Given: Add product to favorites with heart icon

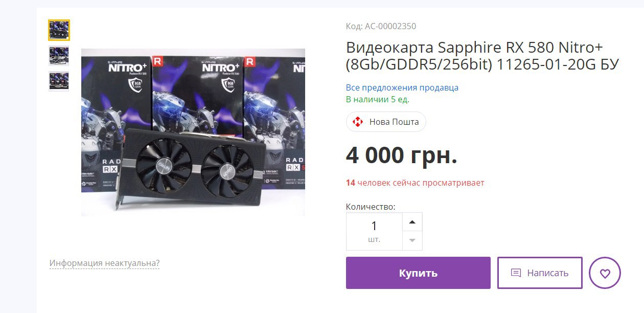Looking at the screenshot, I should point(605,273).
